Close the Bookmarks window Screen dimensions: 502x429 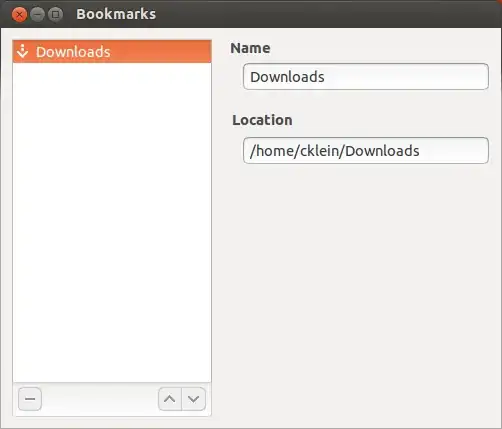pos(19,15)
